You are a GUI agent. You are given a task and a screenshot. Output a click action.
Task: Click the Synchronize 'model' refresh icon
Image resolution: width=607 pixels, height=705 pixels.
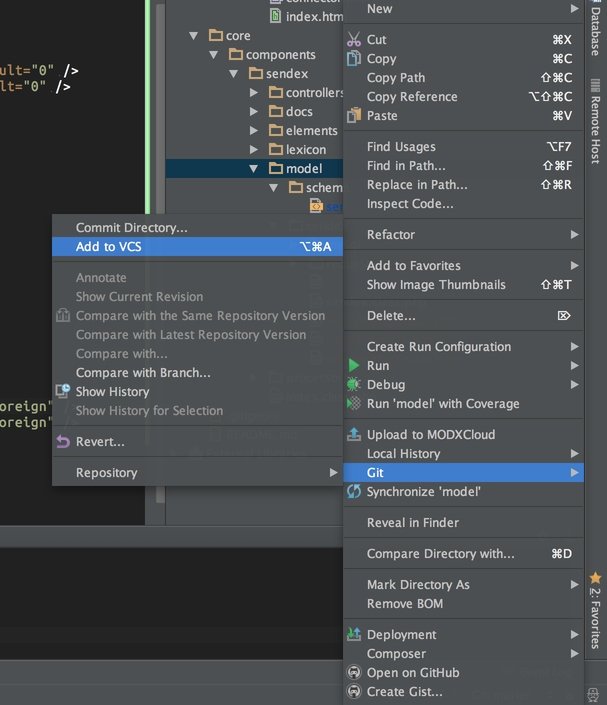354,492
